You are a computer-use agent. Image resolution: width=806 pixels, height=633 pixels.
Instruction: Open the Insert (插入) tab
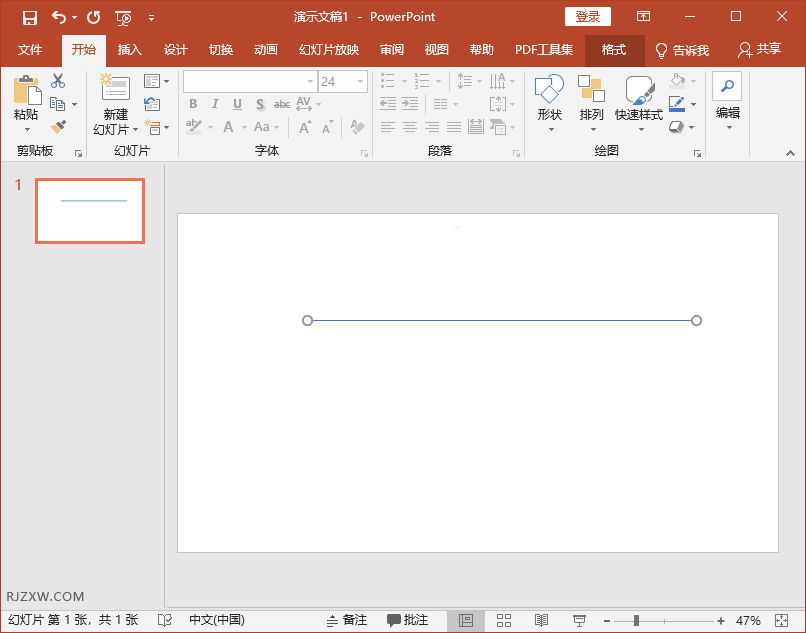click(129, 50)
